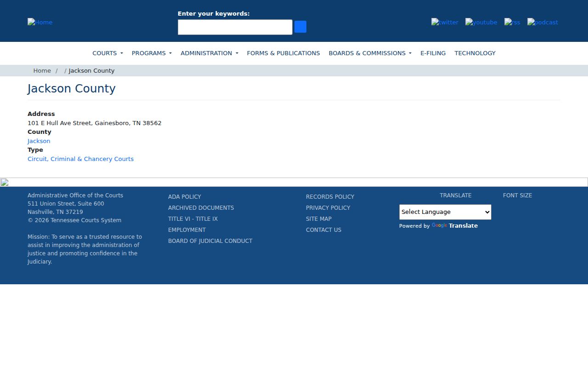Click the Google Translate logo link
This screenshot has height=368, width=588.
click(x=455, y=226)
